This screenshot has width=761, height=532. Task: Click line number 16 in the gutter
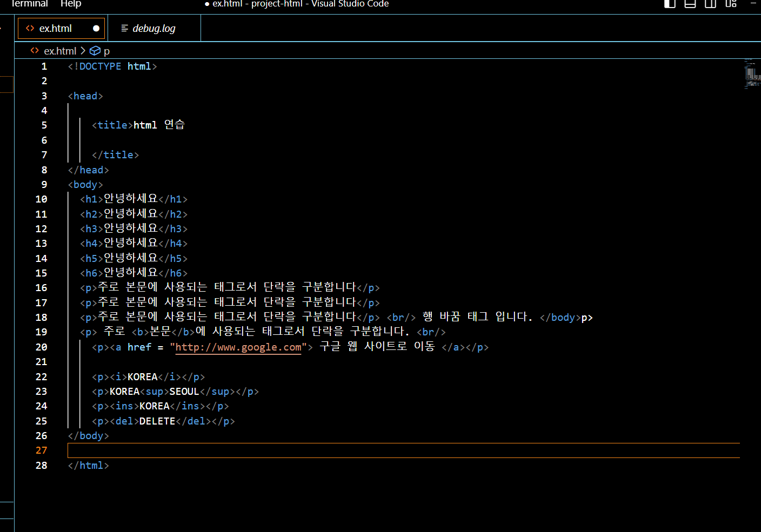[x=42, y=288]
